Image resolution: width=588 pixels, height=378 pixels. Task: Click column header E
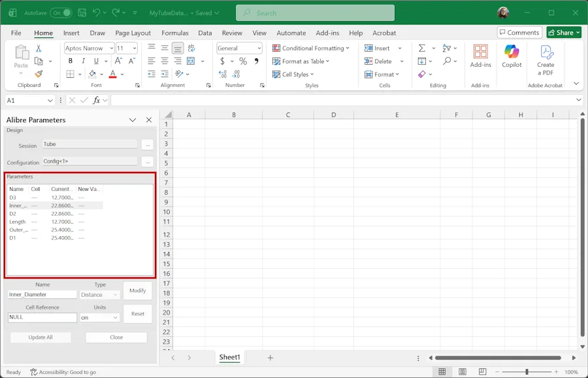[x=397, y=115]
